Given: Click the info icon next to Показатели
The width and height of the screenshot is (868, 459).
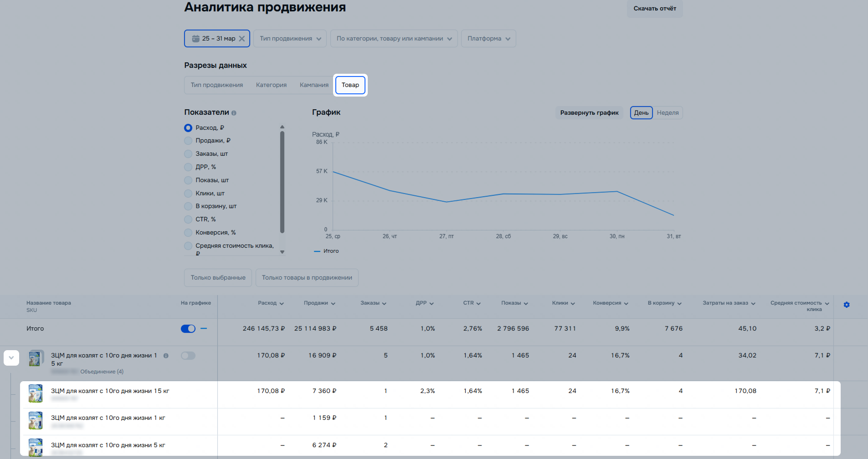Looking at the screenshot, I should pos(234,113).
